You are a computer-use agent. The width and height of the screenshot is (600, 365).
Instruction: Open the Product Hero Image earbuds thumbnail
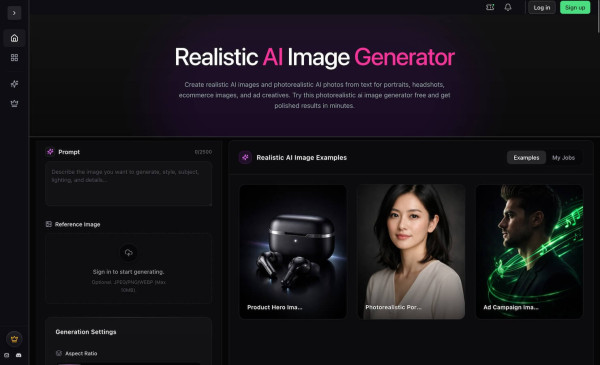coord(293,252)
